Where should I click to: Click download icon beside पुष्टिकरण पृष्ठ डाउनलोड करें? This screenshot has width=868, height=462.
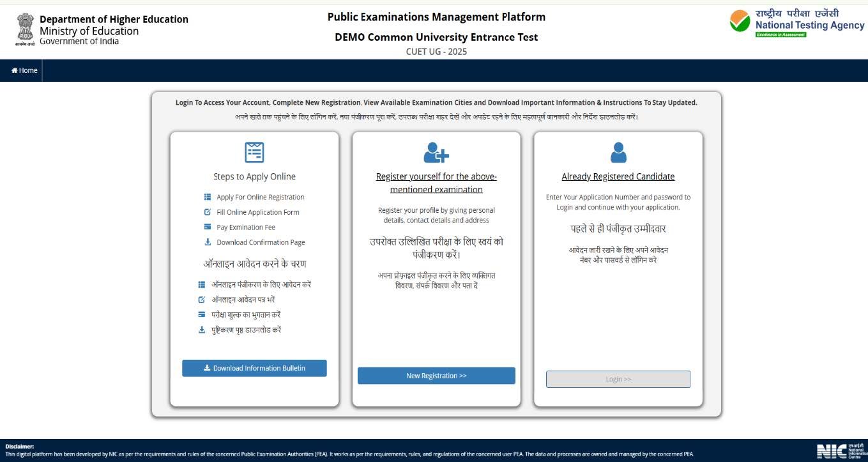(202, 330)
